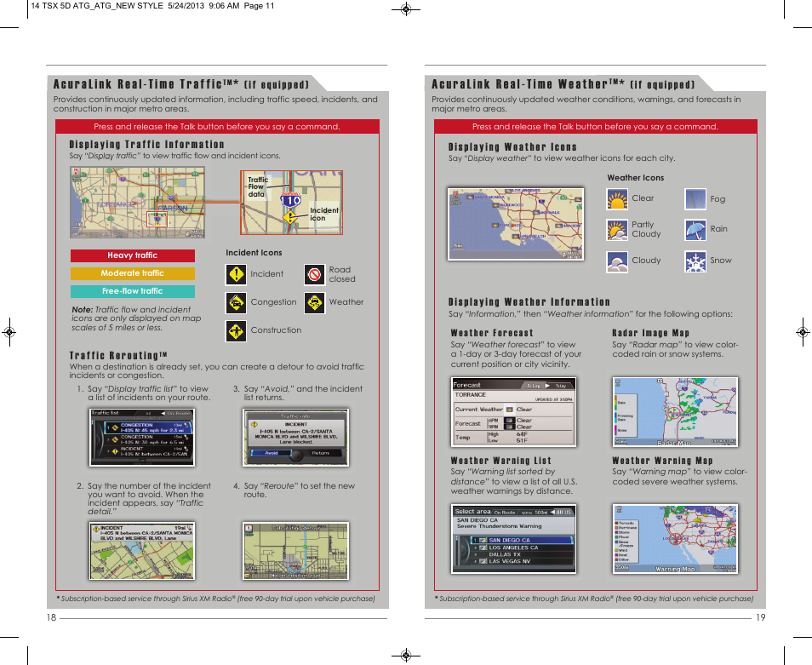Click the Clear weather icon
This screenshot has width=812, height=665.
[617, 199]
